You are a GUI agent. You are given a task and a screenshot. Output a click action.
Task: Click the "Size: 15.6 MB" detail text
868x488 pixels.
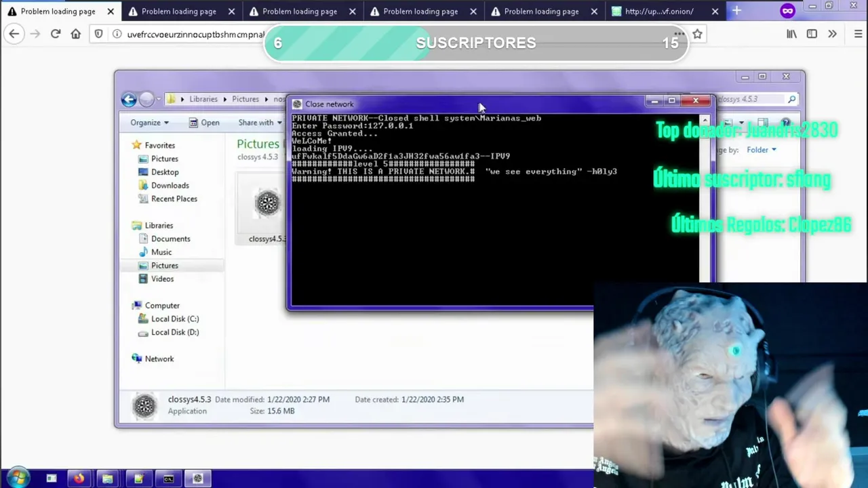(272, 411)
